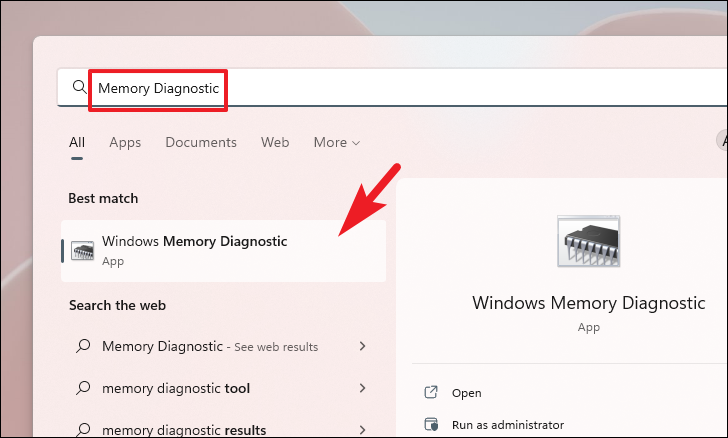Click the Windows Memory Diagnostic title in preview pane
This screenshot has height=438, width=728.
589,303
